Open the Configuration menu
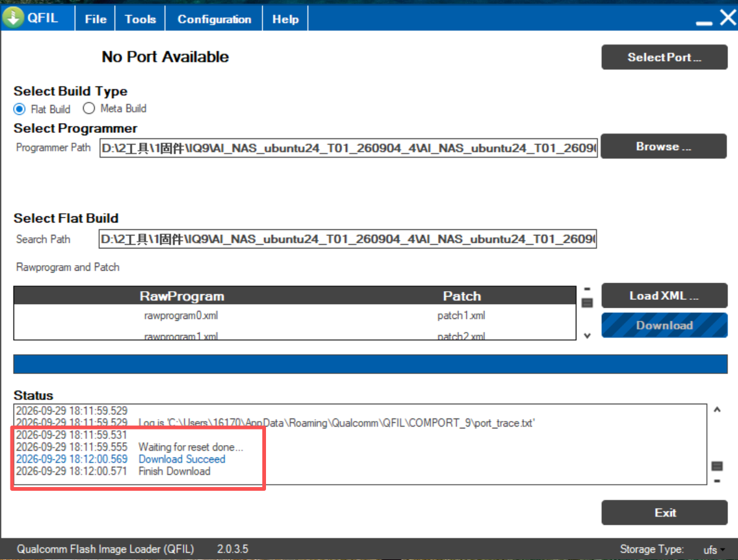This screenshot has height=560, width=738. tap(214, 19)
